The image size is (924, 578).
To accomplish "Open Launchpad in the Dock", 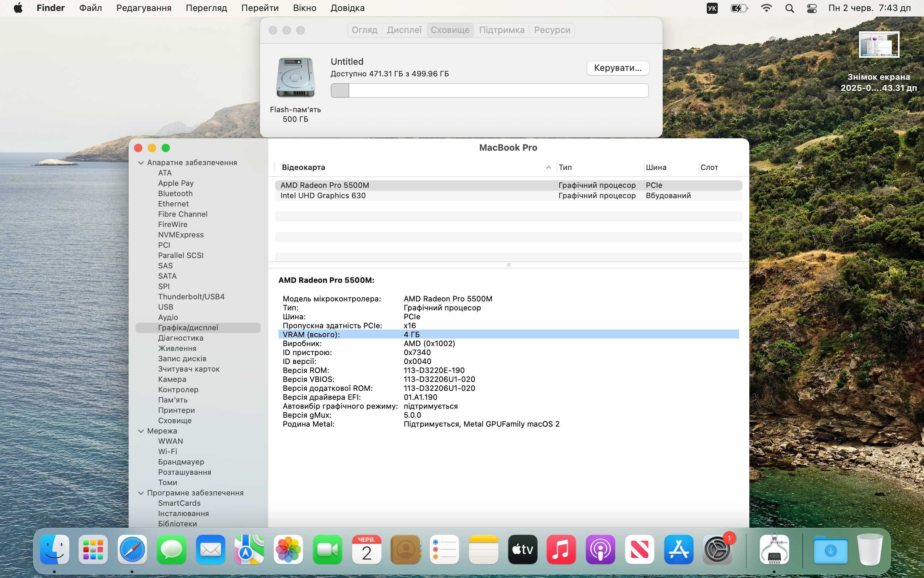I will coord(93,550).
